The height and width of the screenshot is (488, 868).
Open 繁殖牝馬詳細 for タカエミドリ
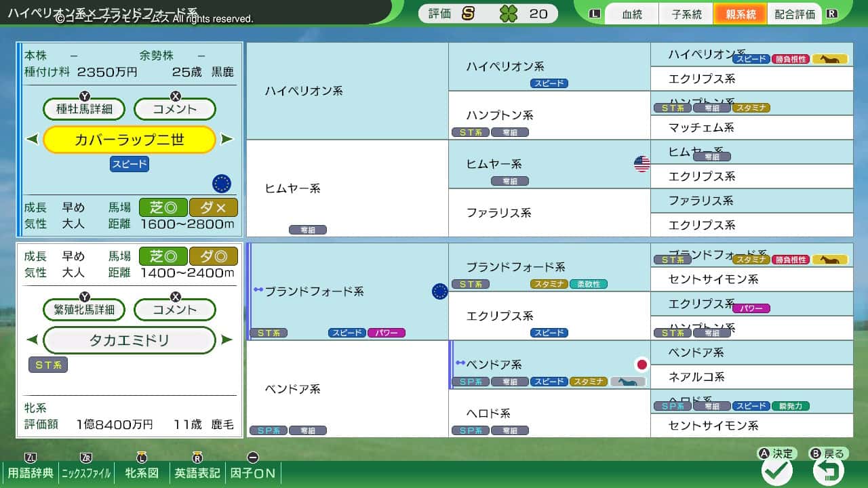[x=84, y=309]
